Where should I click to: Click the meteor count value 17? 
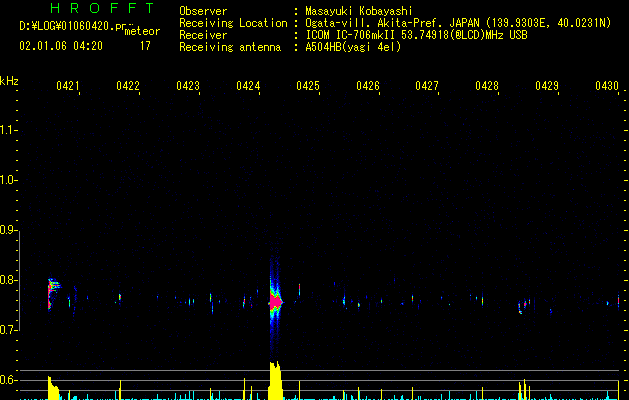[x=145, y=46]
